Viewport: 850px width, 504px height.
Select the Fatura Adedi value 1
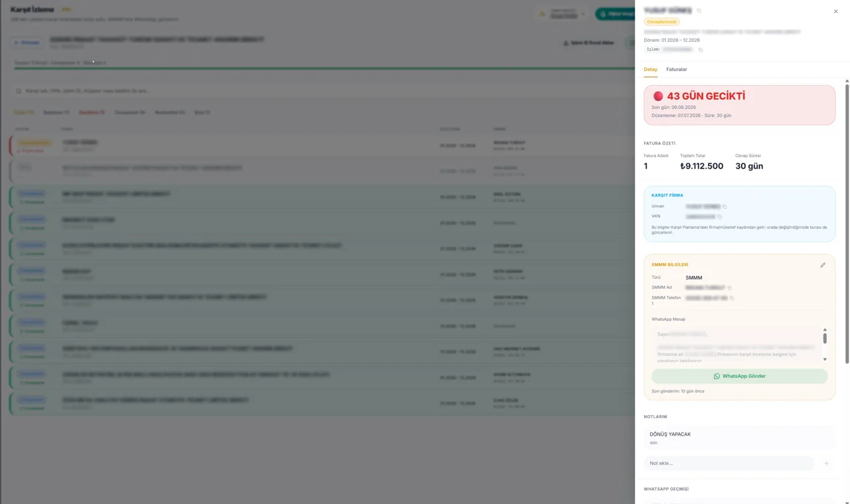click(x=645, y=166)
